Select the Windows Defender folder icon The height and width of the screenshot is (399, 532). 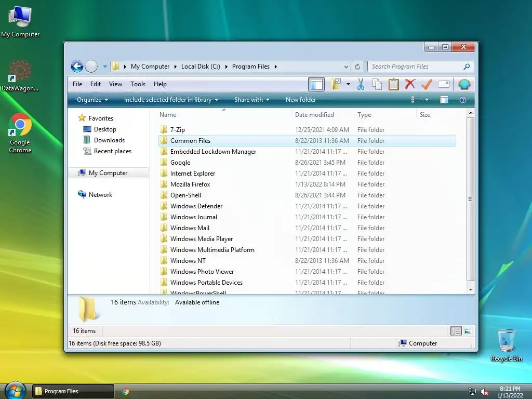(164, 206)
